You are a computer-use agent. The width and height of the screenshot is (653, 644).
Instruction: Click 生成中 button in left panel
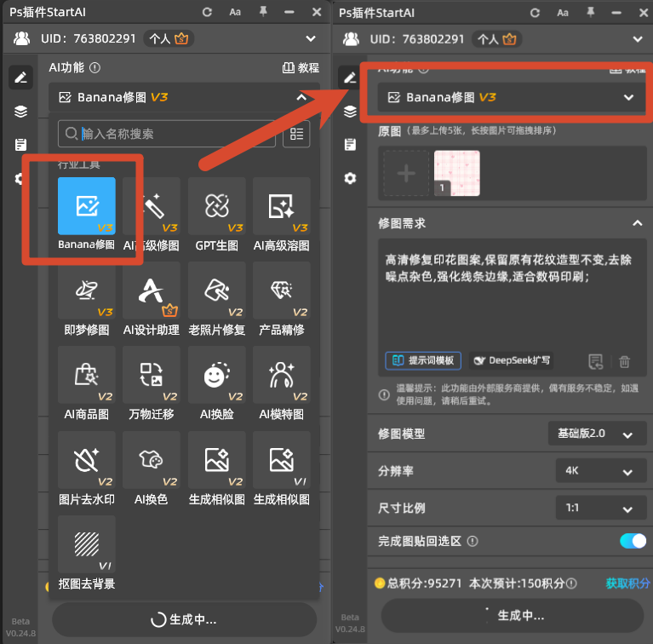pyautogui.click(x=184, y=620)
